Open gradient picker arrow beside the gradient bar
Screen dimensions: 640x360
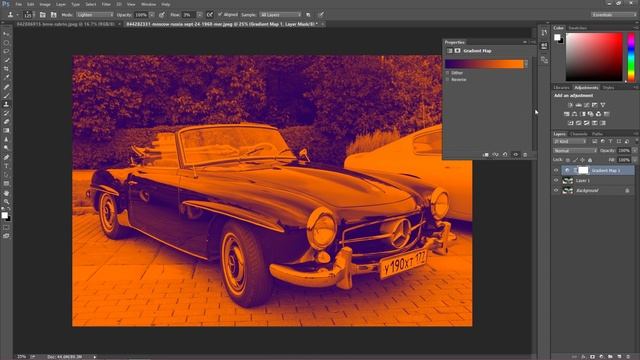point(526,64)
